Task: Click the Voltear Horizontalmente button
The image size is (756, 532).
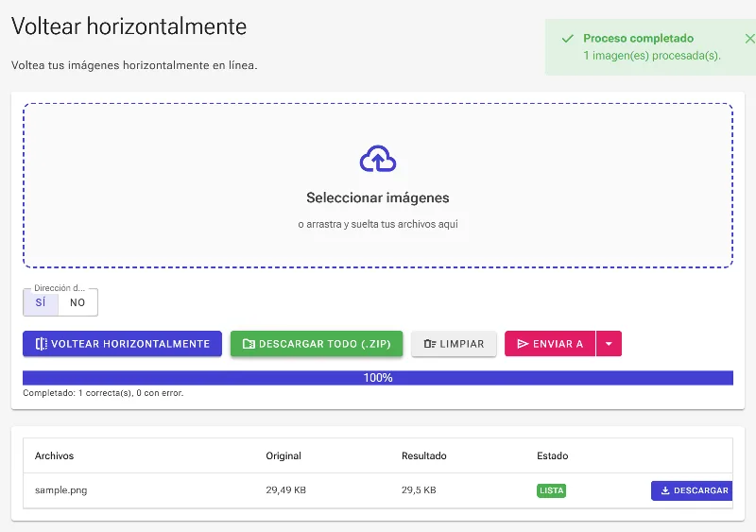Action: (x=122, y=344)
